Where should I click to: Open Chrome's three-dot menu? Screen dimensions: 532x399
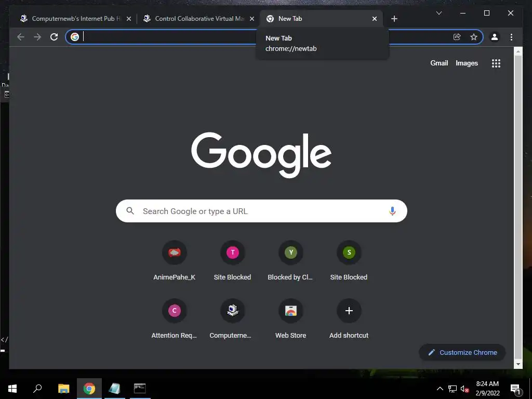(x=511, y=37)
